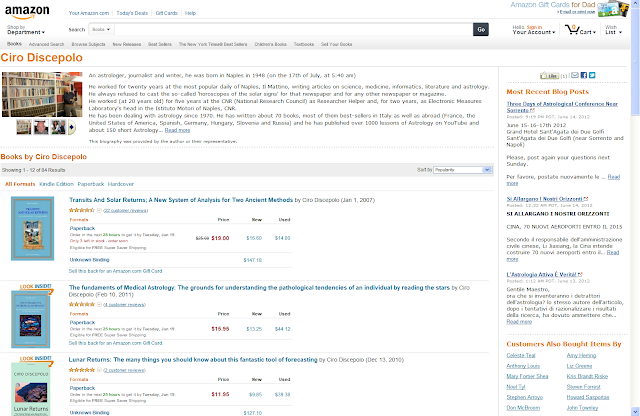The width and height of the screenshot is (640, 416).
Task: Expand the Books search category dropdown
Action: pos(101,29)
